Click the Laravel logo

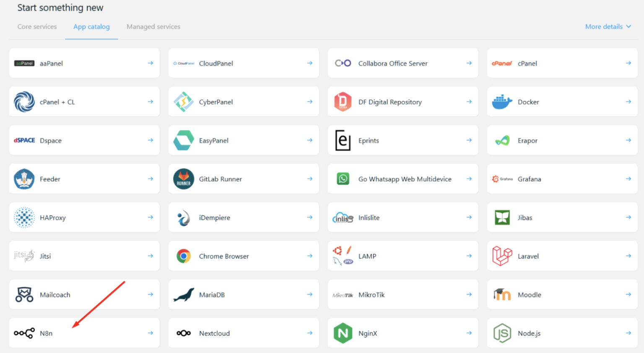pos(502,256)
